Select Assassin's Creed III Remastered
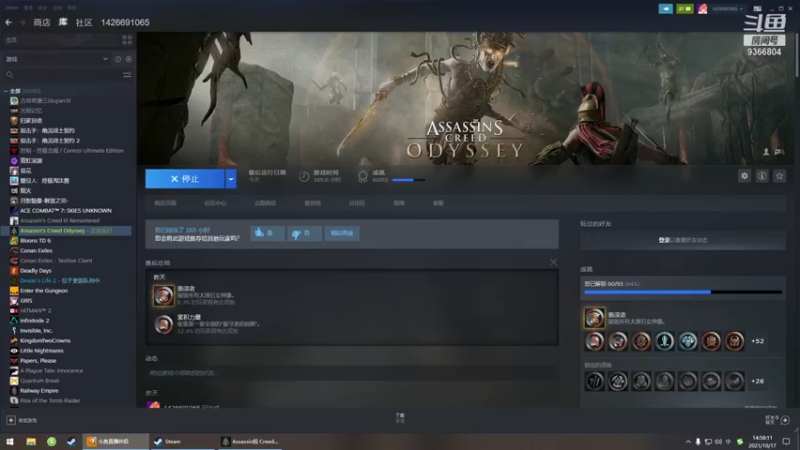 coord(60,221)
